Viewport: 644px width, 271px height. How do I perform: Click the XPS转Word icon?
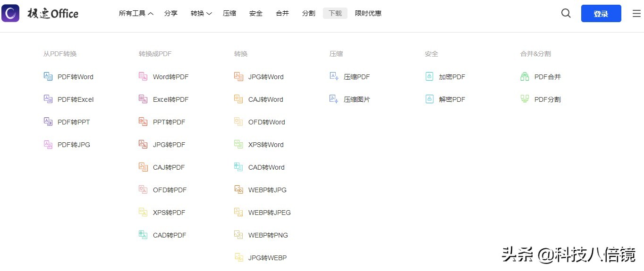[x=238, y=144]
